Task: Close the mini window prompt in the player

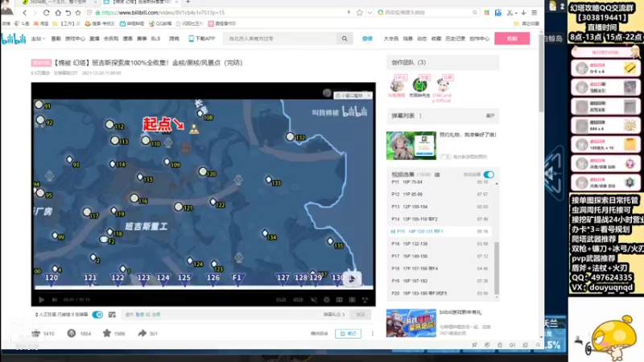Action: 369,95
